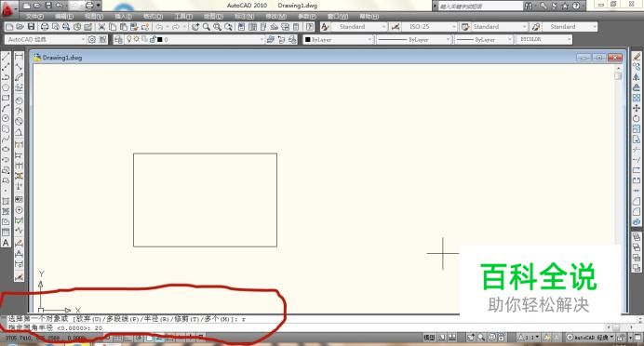Open Tools (T) menu
This screenshot has height=346, width=644.
(183, 17)
